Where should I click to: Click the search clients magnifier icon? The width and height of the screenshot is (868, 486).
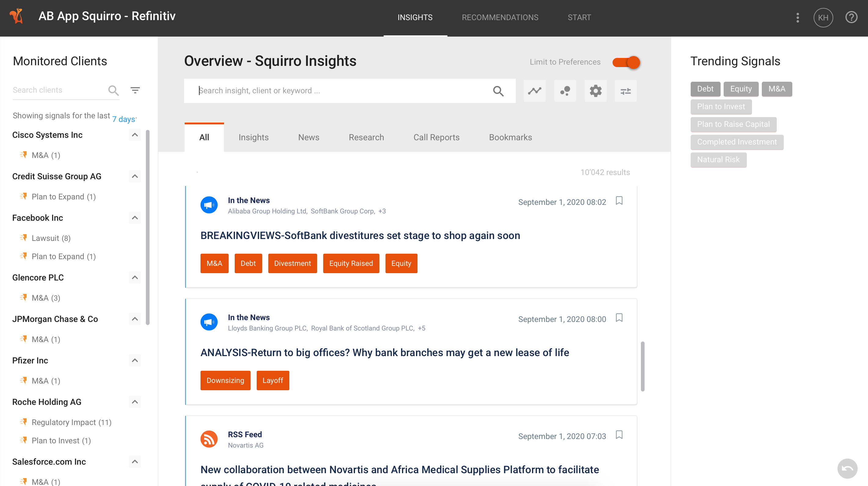coord(113,90)
